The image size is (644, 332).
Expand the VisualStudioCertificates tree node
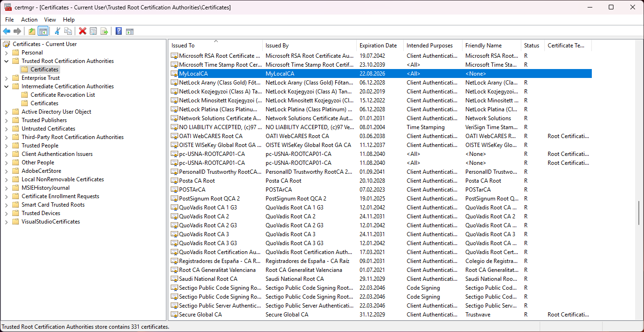pos(7,222)
